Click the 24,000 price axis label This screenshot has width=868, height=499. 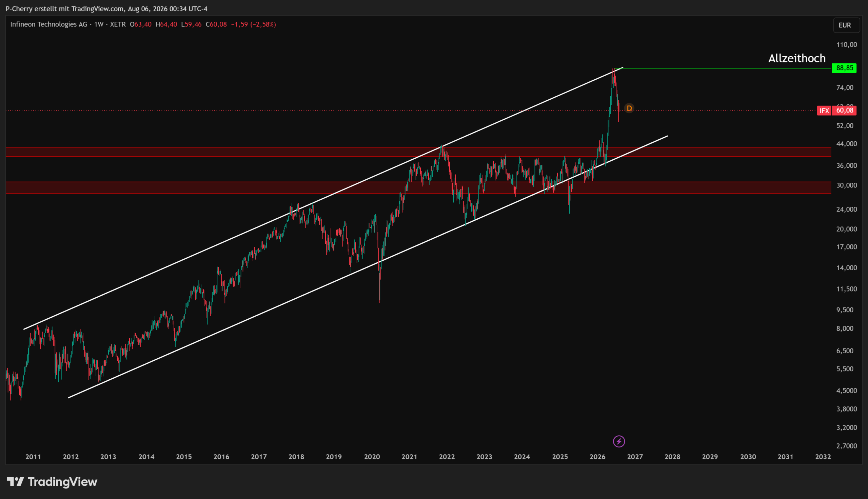pyautogui.click(x=846, y=209)
